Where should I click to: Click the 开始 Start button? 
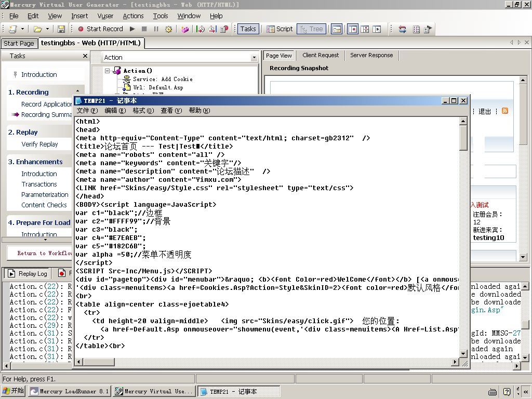click(x=13, y=391)
